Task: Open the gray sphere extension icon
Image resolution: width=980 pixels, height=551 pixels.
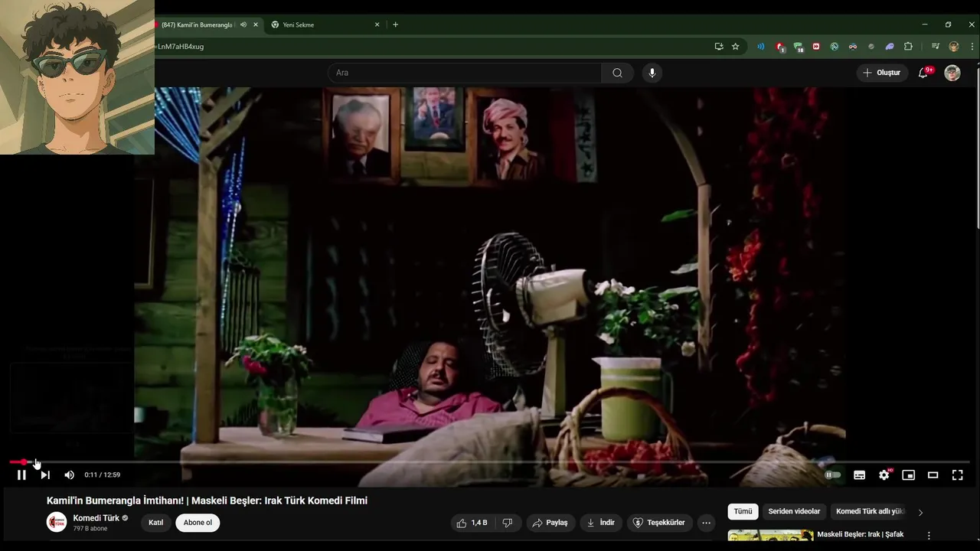Action: [x=871, y=47]
